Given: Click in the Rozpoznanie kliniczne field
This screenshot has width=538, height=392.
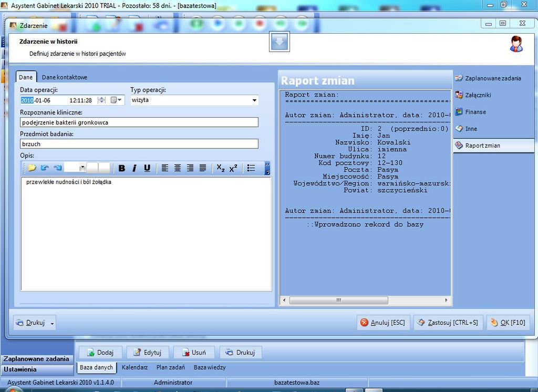Looking at the screenshot, I should coord(139,122).
